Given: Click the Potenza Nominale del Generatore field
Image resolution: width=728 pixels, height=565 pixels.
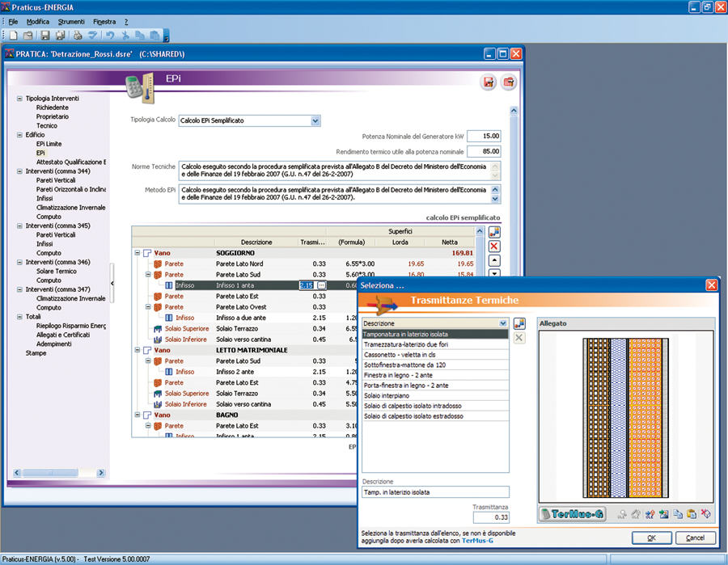Looking at the screenshot, I should tap(484, 136).
